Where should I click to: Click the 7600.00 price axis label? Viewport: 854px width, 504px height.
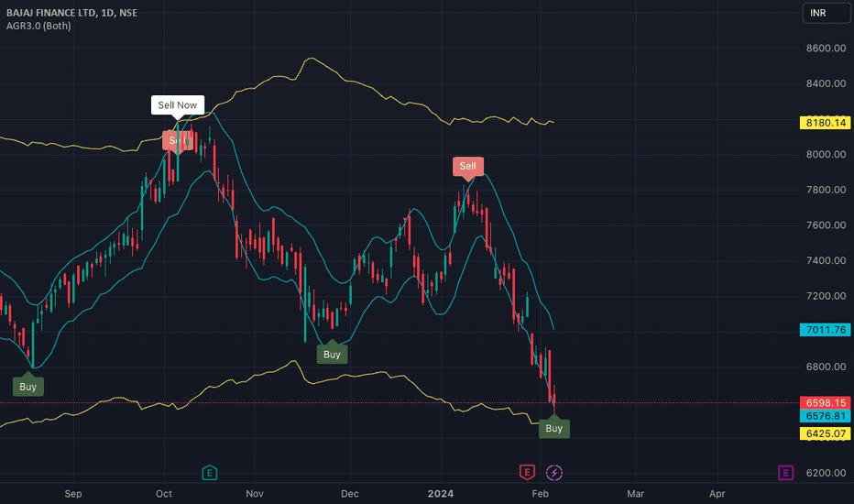point(826,225)
